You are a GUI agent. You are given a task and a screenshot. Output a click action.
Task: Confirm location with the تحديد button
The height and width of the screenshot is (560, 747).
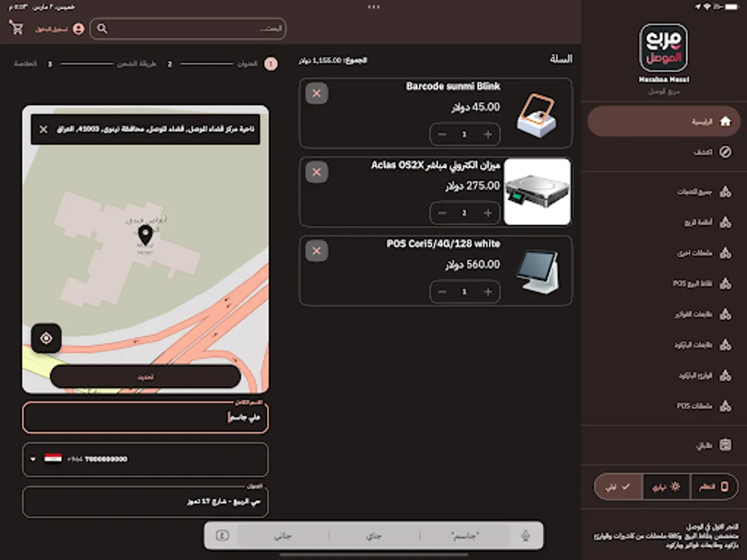click(146, 376)
